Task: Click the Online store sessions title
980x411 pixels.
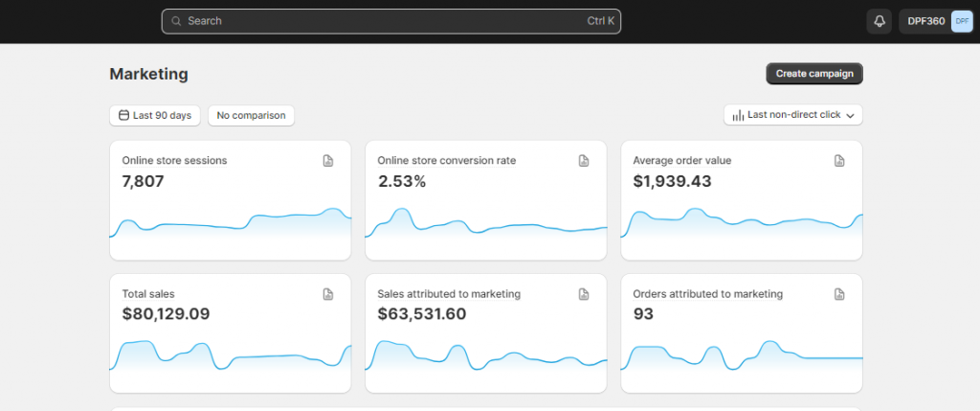Action: pyautogui.click(x=174, y=161)
